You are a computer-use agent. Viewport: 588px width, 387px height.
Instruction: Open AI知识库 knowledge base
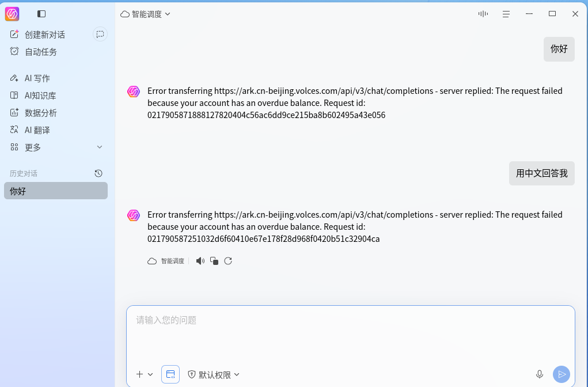click(33, 95)
